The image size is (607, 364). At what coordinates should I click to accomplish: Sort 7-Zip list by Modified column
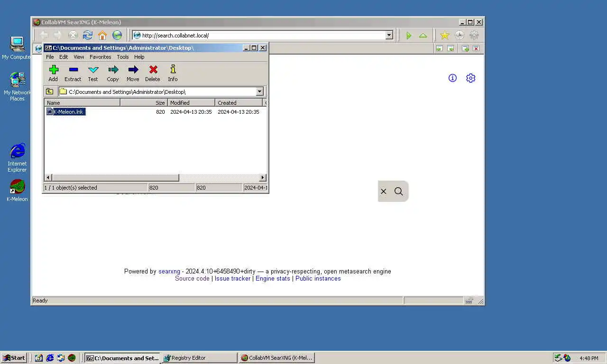point(191,102)
